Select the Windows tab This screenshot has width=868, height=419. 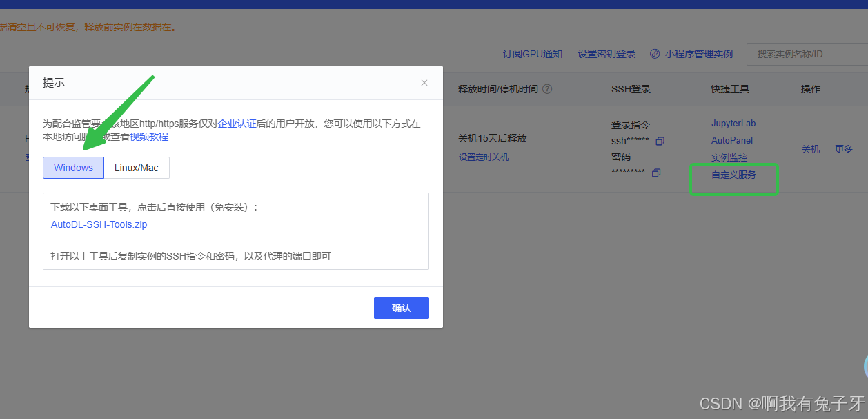pyautogui.click(x=73, y=168)
